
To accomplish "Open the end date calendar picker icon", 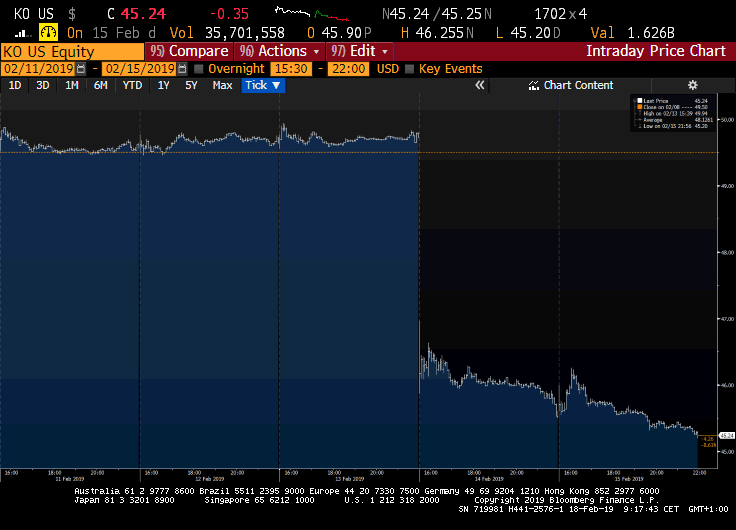I will point(182,69).
